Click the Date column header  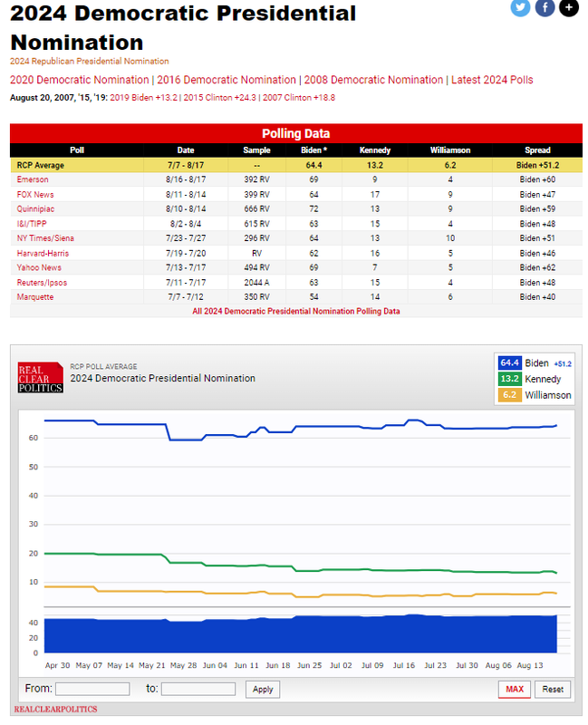[186, 150]
